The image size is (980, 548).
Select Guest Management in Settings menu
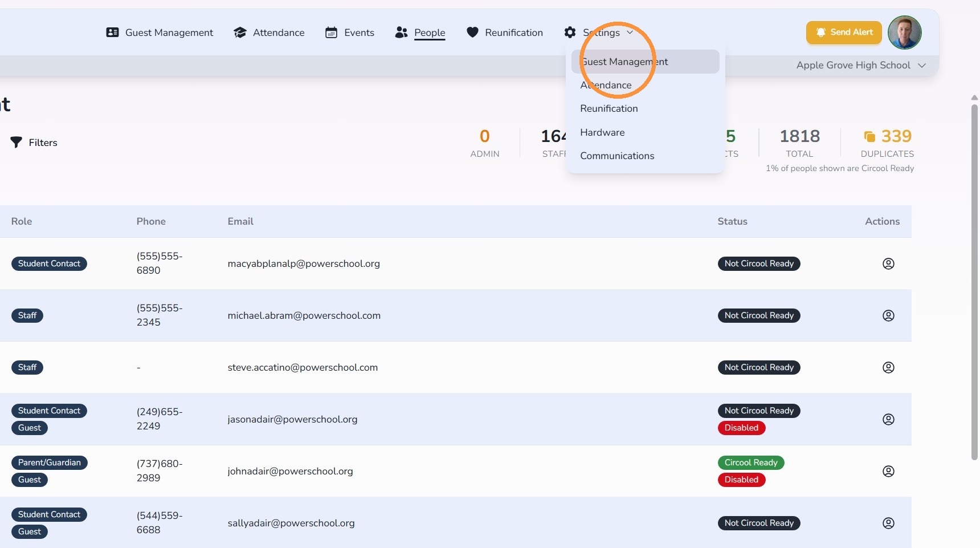645,62
